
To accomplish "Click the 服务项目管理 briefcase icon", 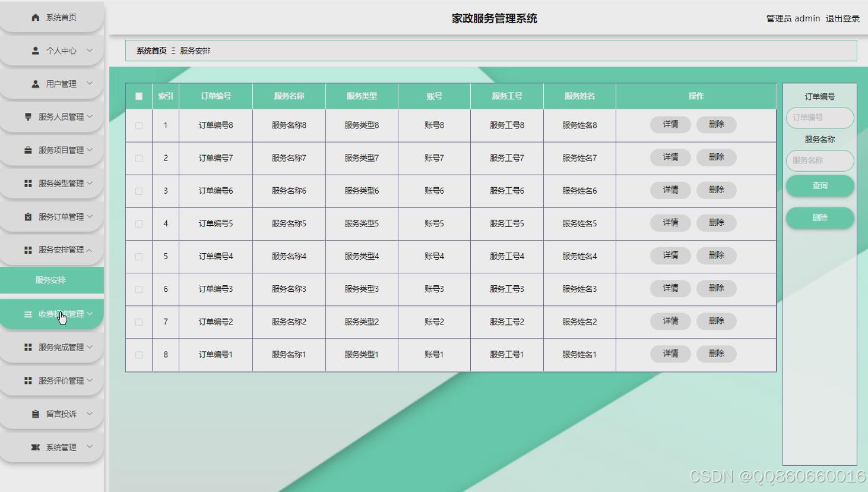I will [27, 150].
